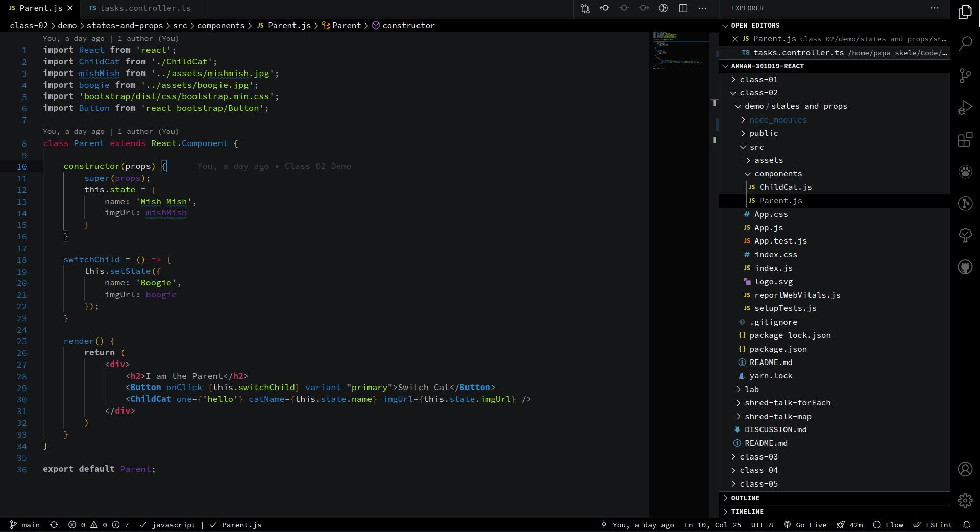The width and height of the screenshot is (980, 532).
Task: Open the Run and Debug view
Action: click(965, 108)
